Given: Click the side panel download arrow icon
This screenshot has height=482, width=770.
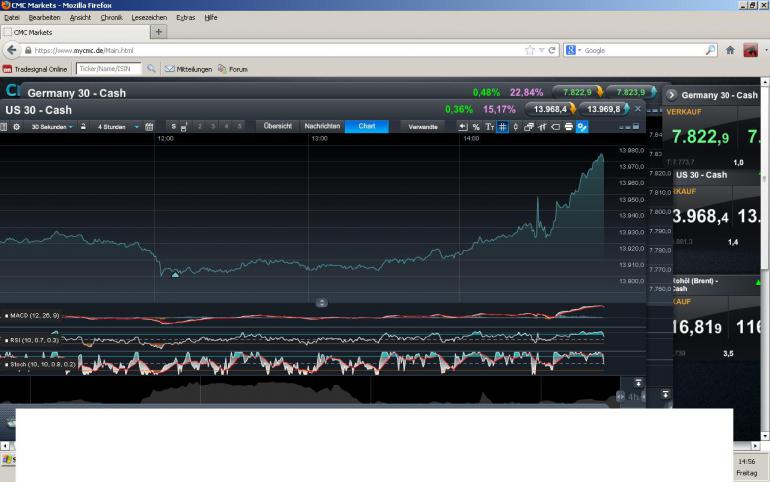Looking at the screenshot, I should pos(665,394).
